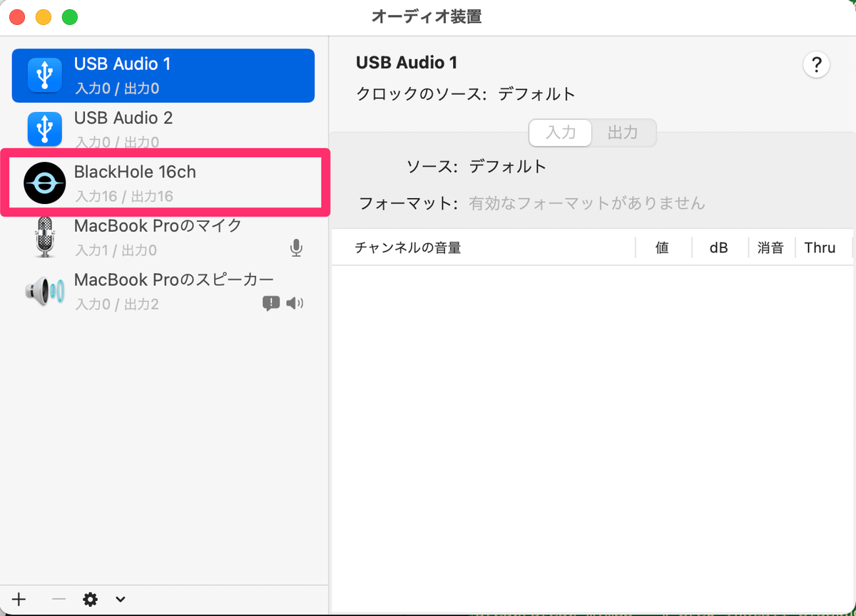Click 入力16 / 出力16 text under BlackHole

coord(124,196)
